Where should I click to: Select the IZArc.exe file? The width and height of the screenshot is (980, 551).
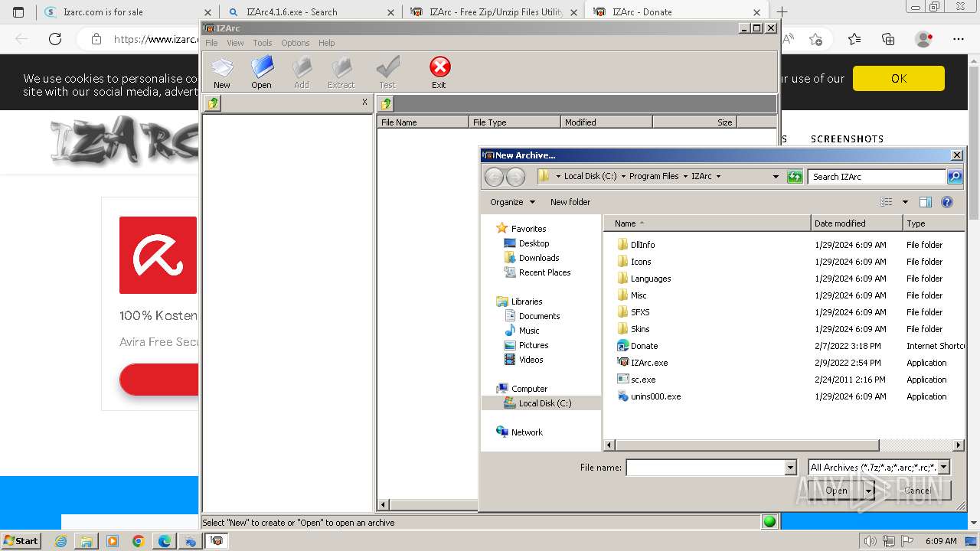coord(642,363)
